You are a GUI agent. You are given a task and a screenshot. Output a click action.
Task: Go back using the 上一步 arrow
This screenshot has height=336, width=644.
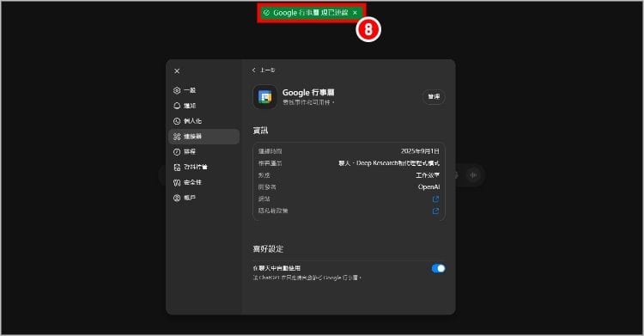[x=264, y=70]
